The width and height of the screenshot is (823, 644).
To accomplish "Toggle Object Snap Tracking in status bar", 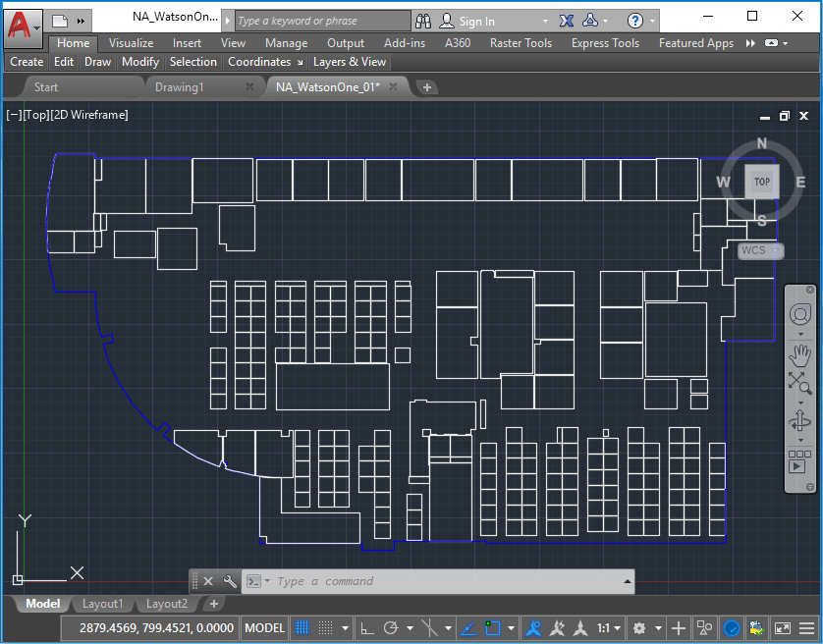I will 468,627.
